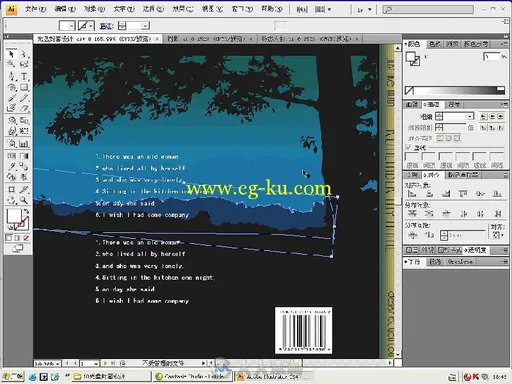Select the Hand tool
This screenshot has width=512, height=384.
[12, 200]
